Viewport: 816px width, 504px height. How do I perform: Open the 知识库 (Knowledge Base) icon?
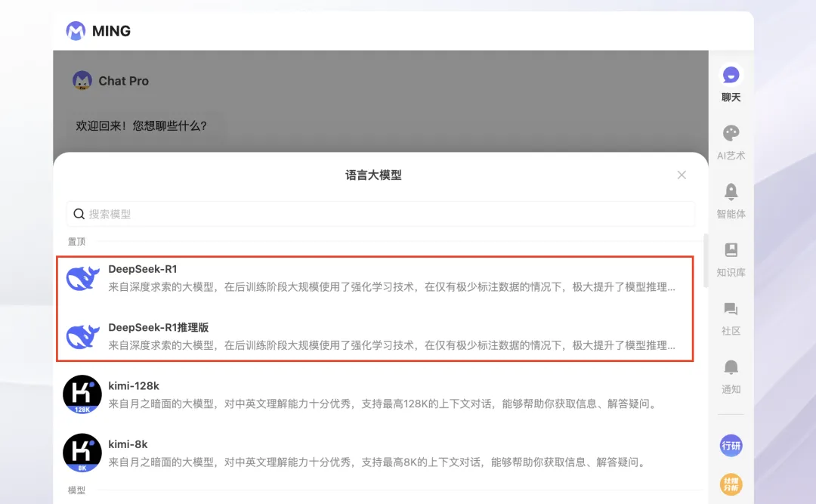730,256
